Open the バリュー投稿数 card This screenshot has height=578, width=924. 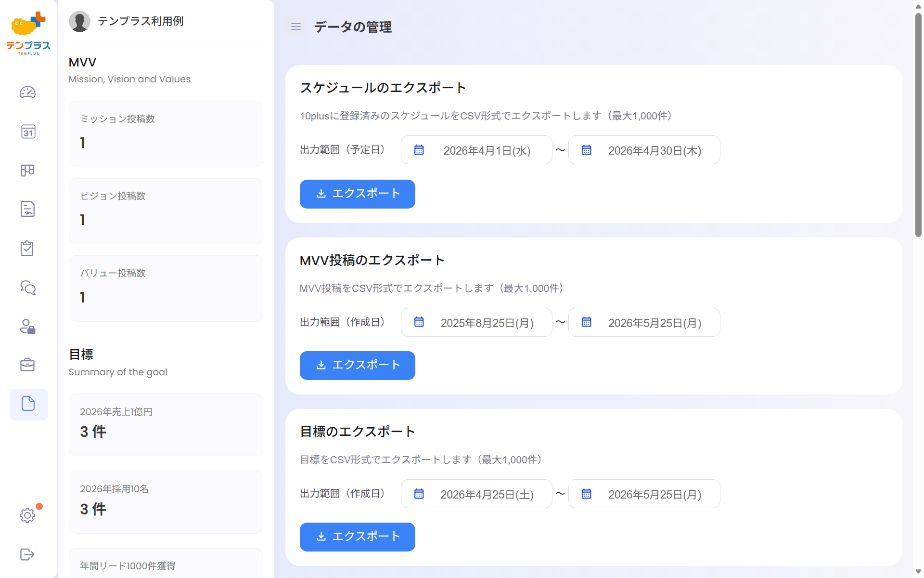tap(166, 288)
